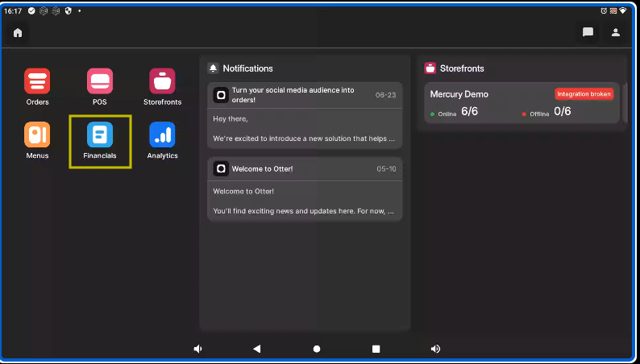Open the Financials app

100,135
